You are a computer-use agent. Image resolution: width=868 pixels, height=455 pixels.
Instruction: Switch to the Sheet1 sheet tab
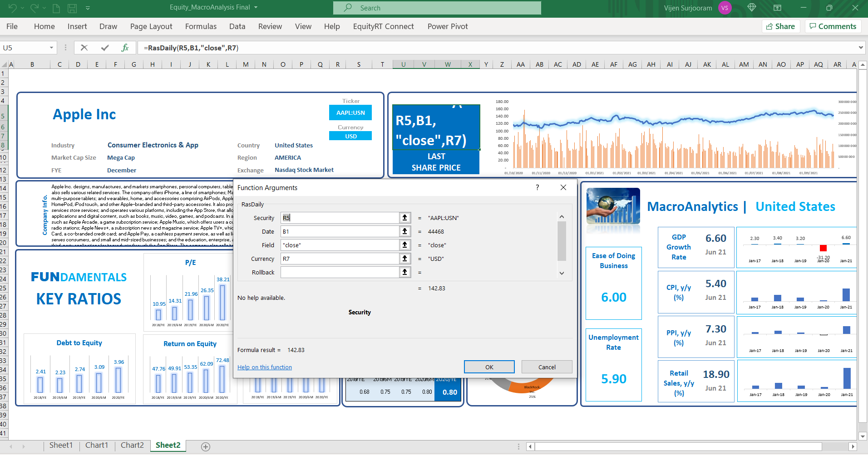(x=61, y=445)
